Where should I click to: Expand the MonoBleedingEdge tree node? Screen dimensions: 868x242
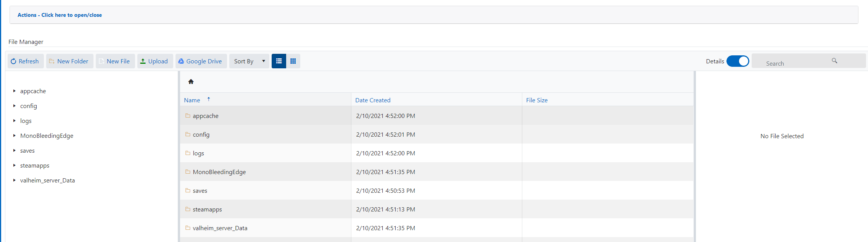coord(14,136)
